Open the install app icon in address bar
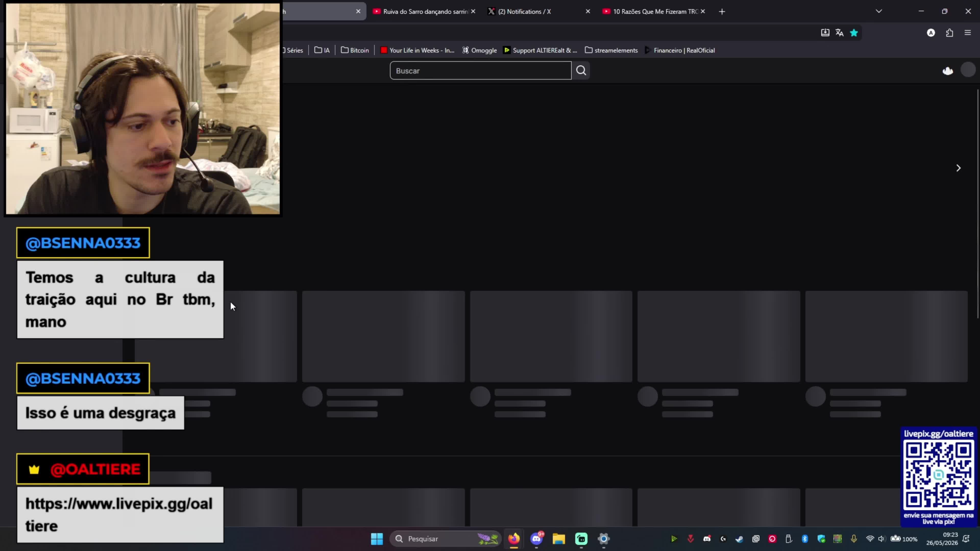Viewport: 980px width, 551px height. [825, 33]
